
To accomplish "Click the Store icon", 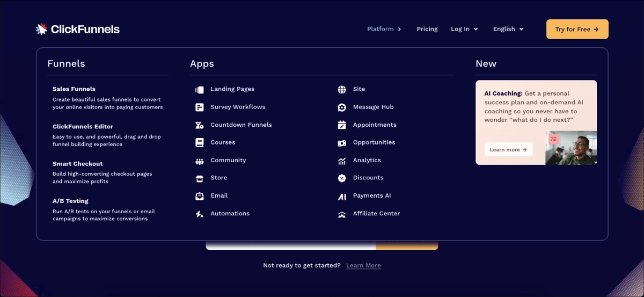I will 200,178.
